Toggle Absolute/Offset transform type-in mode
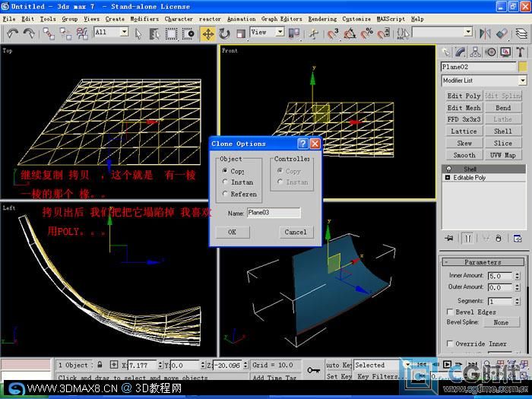This screenshot has width=532, height=399. pyautogui.click(x=114, y=365)
